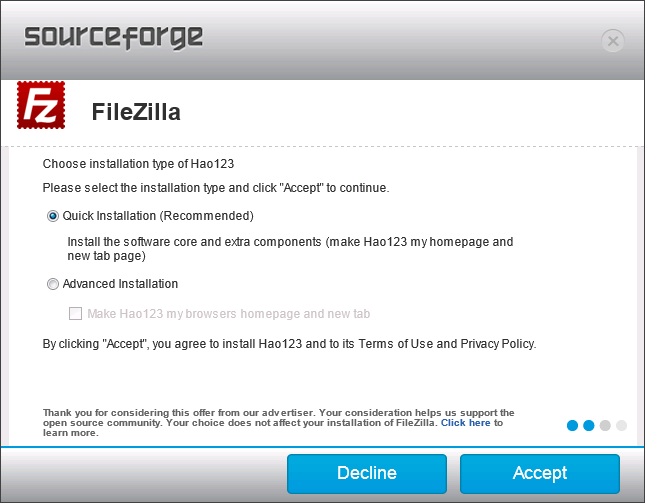Check the Make Hao123 my browsers homepage checkbox
Screen dimensions: 645x503
pos(75,313)
